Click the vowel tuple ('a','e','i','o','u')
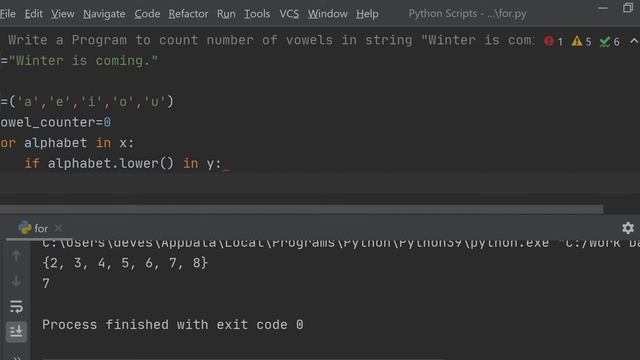 [91, 102]
